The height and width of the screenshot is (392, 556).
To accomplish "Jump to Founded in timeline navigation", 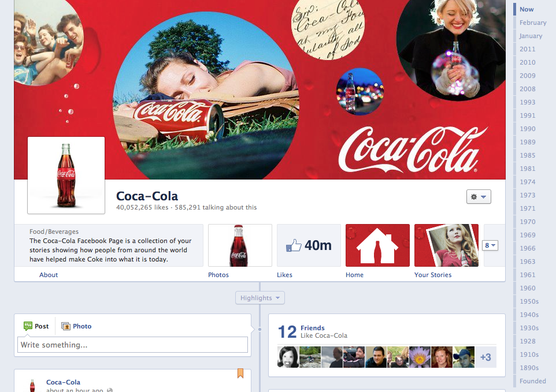I will point(532,381).
